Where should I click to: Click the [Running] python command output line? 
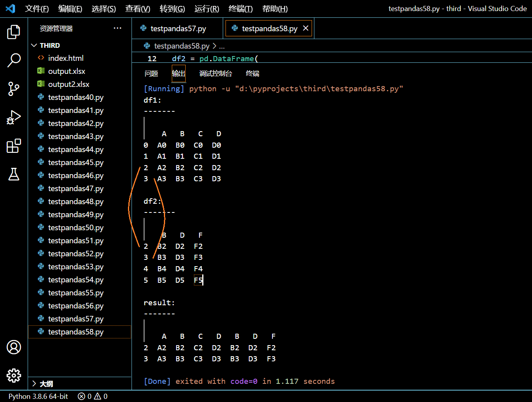(x=273, y=88)
